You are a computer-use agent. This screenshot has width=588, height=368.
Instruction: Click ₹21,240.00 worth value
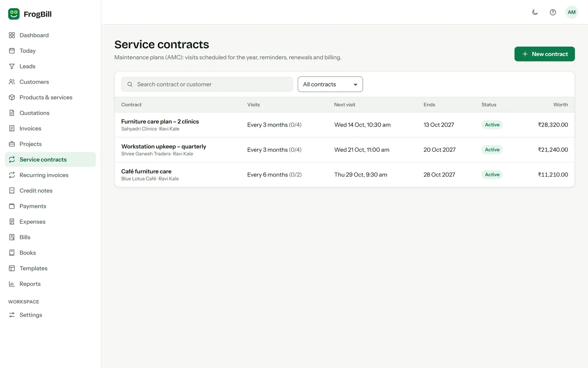tap(553, 150)
